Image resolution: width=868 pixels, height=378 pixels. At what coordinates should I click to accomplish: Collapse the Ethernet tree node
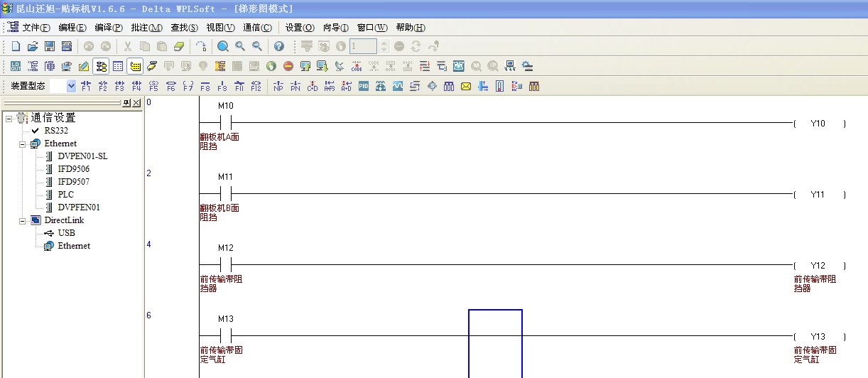23,144
